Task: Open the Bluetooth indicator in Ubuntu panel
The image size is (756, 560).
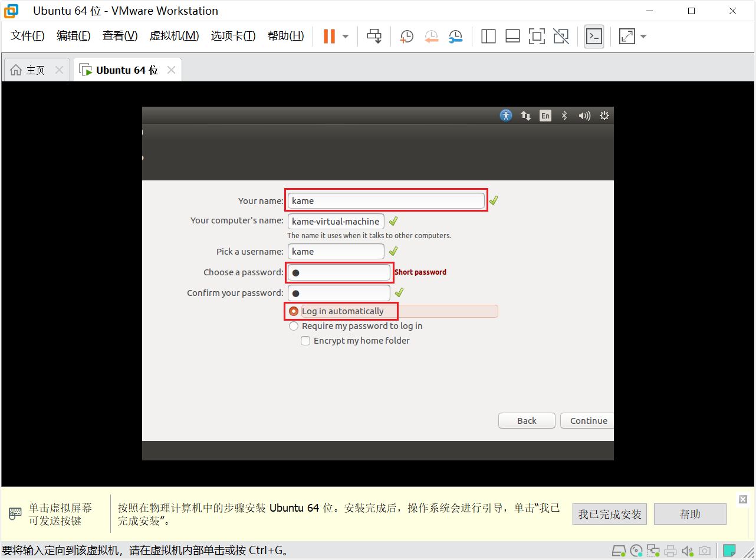Action: pos(564,116)
